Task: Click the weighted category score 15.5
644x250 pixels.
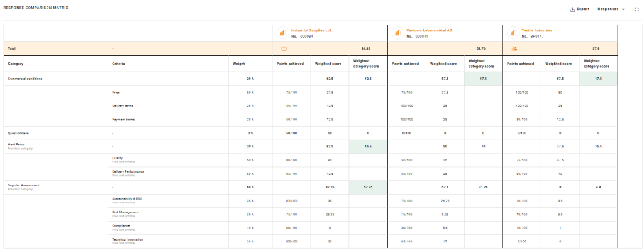Action: 599,146
